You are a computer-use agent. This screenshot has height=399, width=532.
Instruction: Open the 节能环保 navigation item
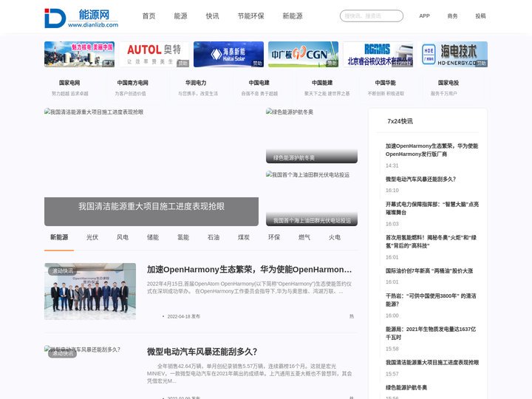[250, 16]
